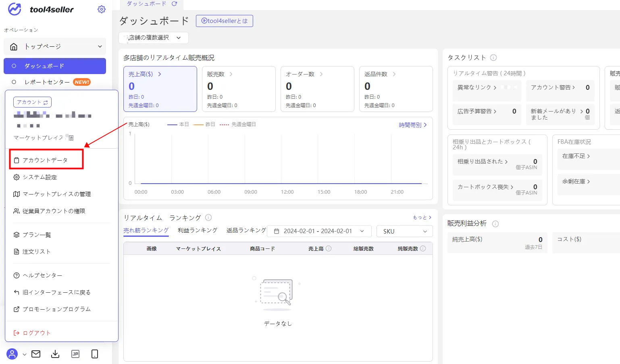Click the play icon in tool4sellerとは button
The width and height of the screenshot is (620, 364).
pyautogui.click(x=204, y=21)
